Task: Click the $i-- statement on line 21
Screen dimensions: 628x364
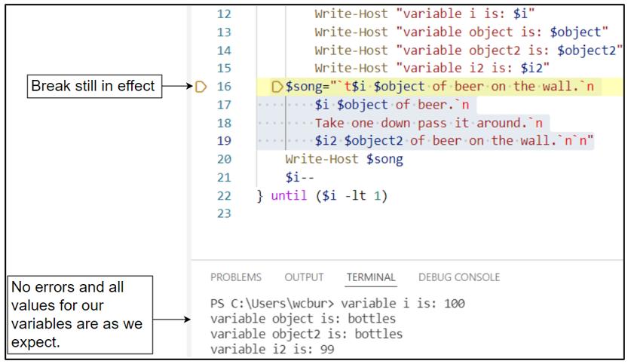Action: pyautogui.click(x=299, y=177)
